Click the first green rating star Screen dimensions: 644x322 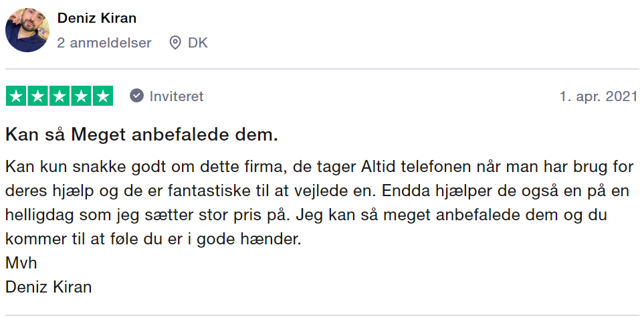(x=17, y=96)
